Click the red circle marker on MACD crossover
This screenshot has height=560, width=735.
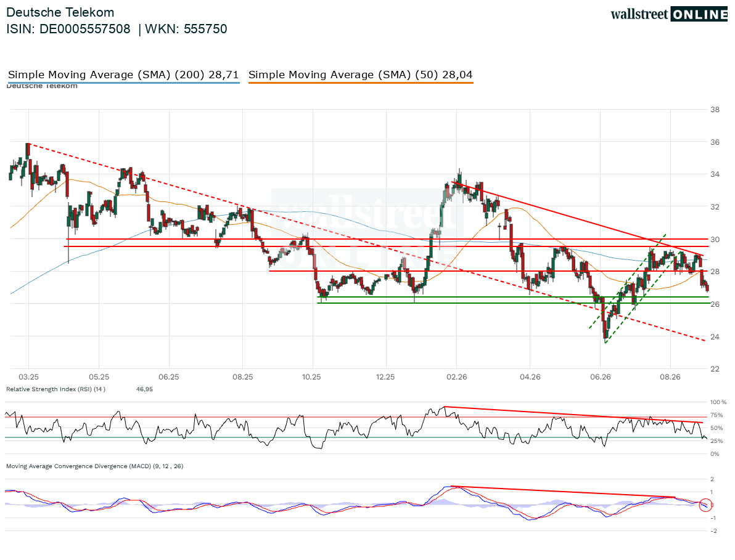(705, 505)
